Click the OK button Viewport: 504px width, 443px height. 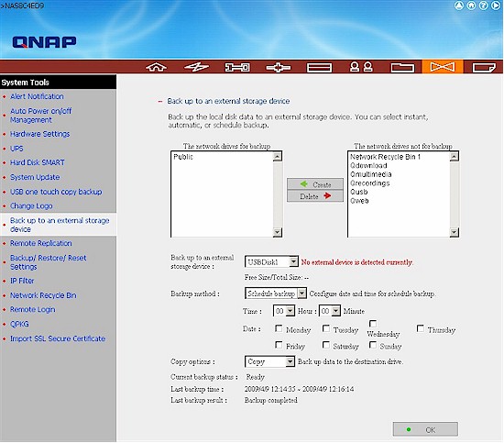[x=425, y=429]
